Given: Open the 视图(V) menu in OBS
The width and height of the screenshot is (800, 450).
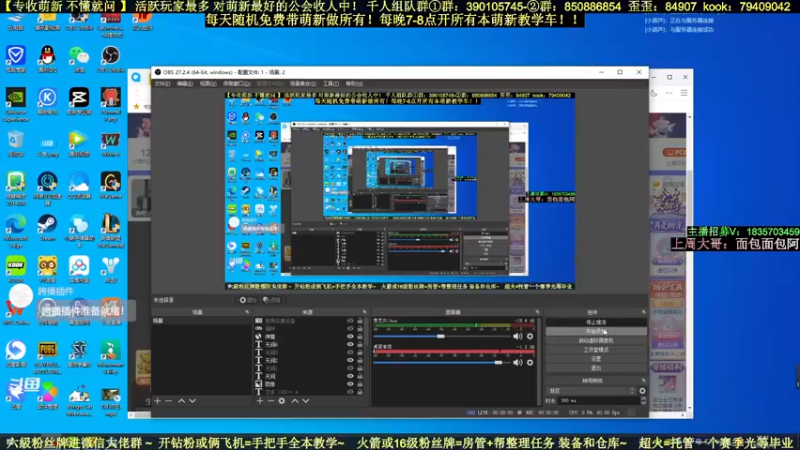Looking at the screenshot, I should pyautogui.click(x=208, y=84).
